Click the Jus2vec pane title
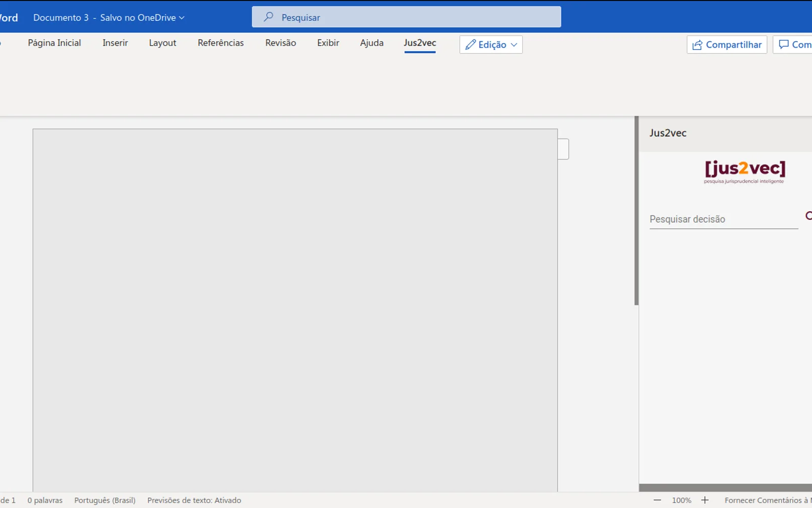The image size is (812, 508). tap(668, 133)
